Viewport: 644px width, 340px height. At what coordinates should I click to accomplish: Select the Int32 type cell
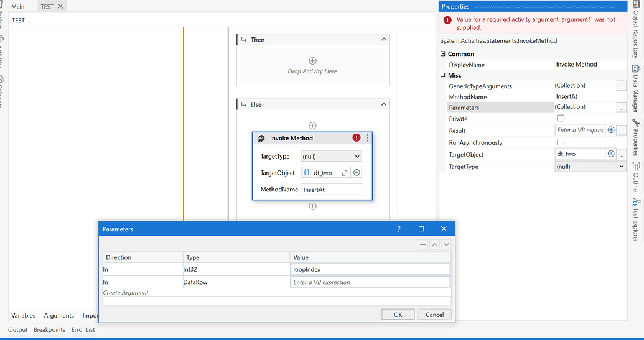(x=236, y=270)
